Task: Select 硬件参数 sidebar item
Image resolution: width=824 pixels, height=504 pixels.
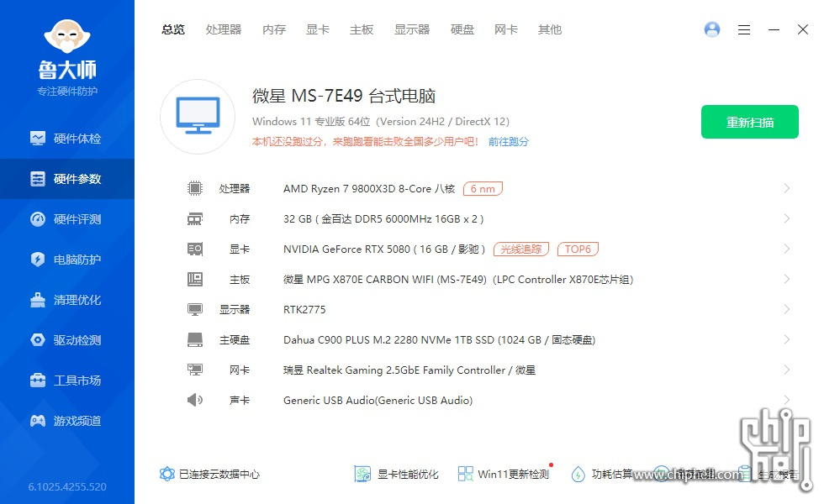Action: point(66,179)
